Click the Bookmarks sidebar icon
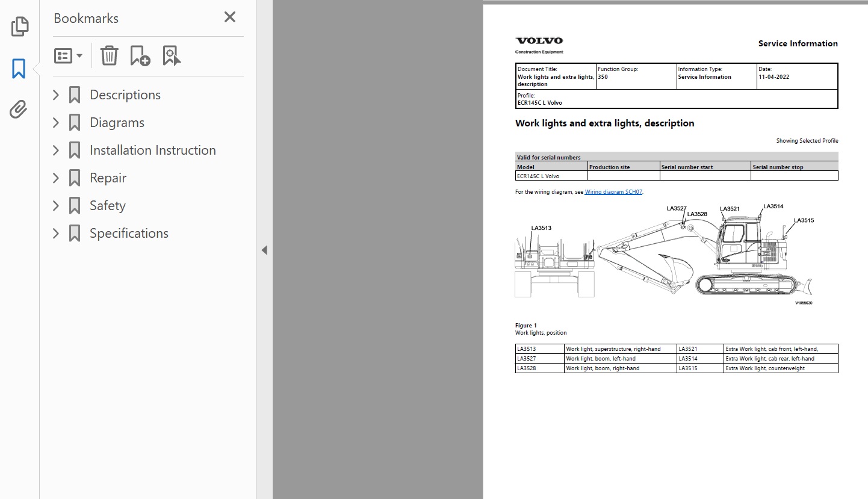This screenshot has height=499, width=868. pyautogui.click(x=19, y=69)
